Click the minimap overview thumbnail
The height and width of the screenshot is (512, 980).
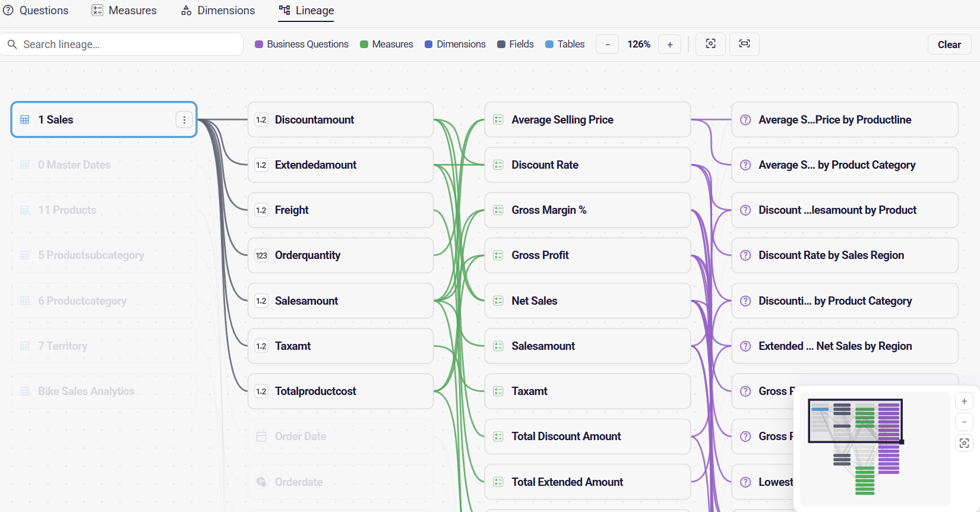(875, 448)
